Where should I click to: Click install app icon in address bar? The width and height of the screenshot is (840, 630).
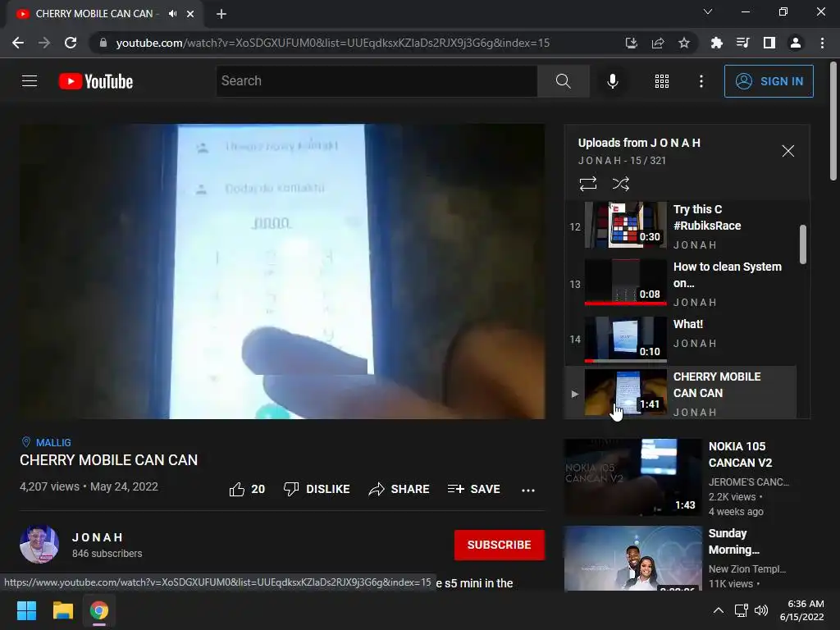(631, 43)
